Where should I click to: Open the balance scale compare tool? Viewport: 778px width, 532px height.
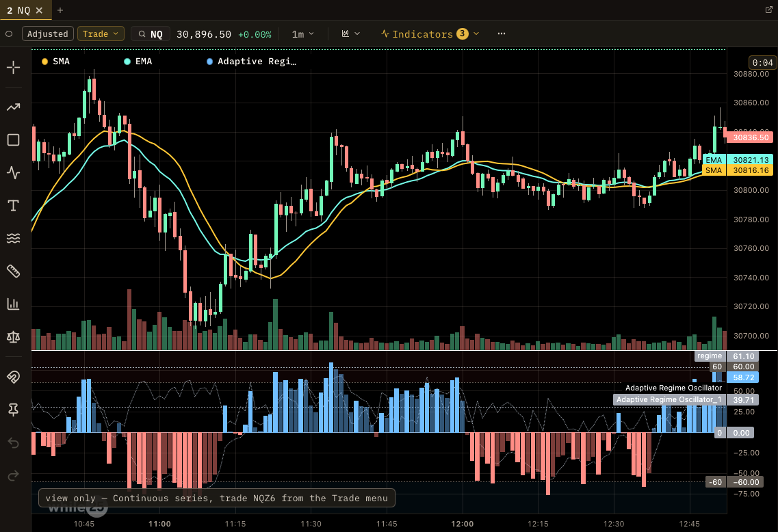coord(14,337)
